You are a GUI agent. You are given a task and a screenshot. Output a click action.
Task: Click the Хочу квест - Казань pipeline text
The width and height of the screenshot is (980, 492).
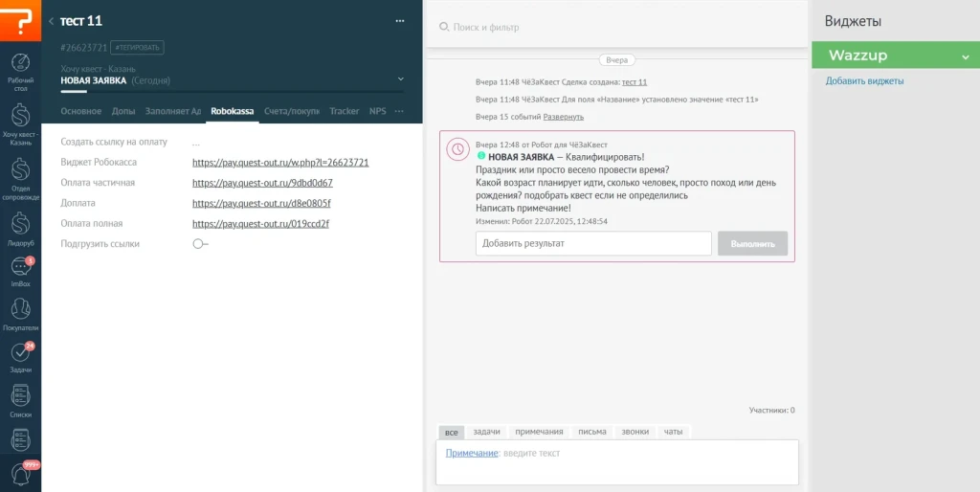point(99,69)
